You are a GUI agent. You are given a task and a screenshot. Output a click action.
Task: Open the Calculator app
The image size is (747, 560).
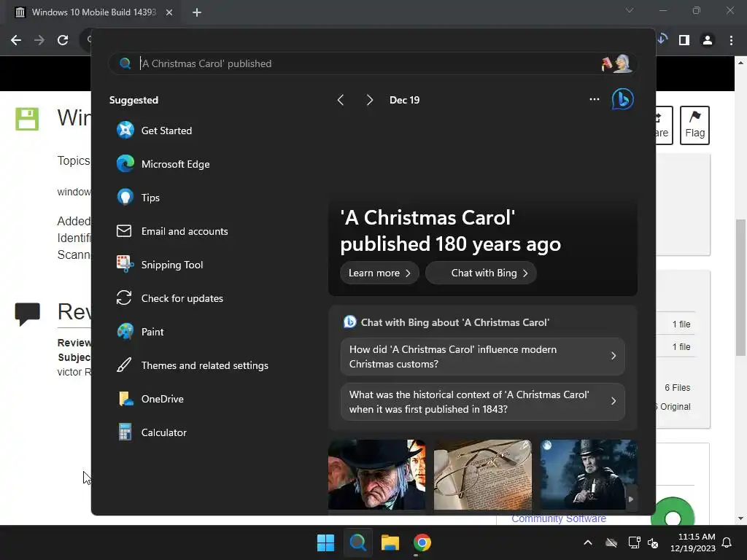(x=152, y=432)
